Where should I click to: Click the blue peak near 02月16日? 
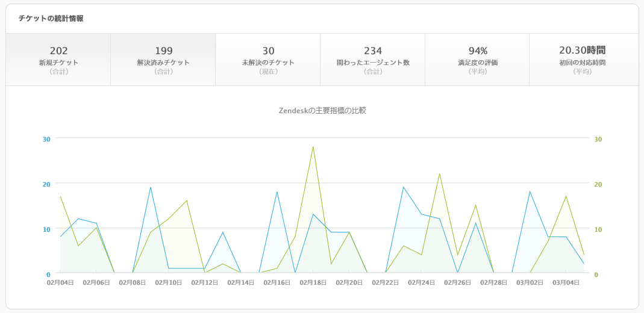(x=277, y=191)
